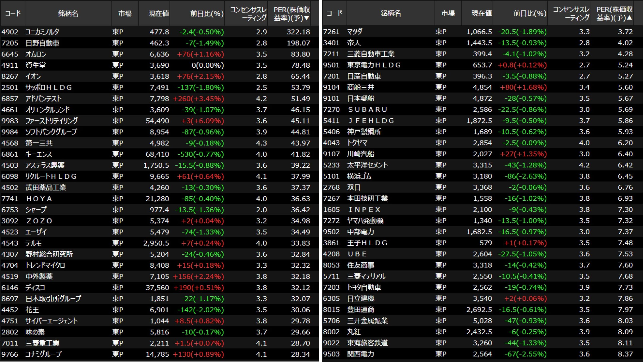Click 関西電力 row at bottom right
Viewport: 644px width, 362px height.
[360, 354]
